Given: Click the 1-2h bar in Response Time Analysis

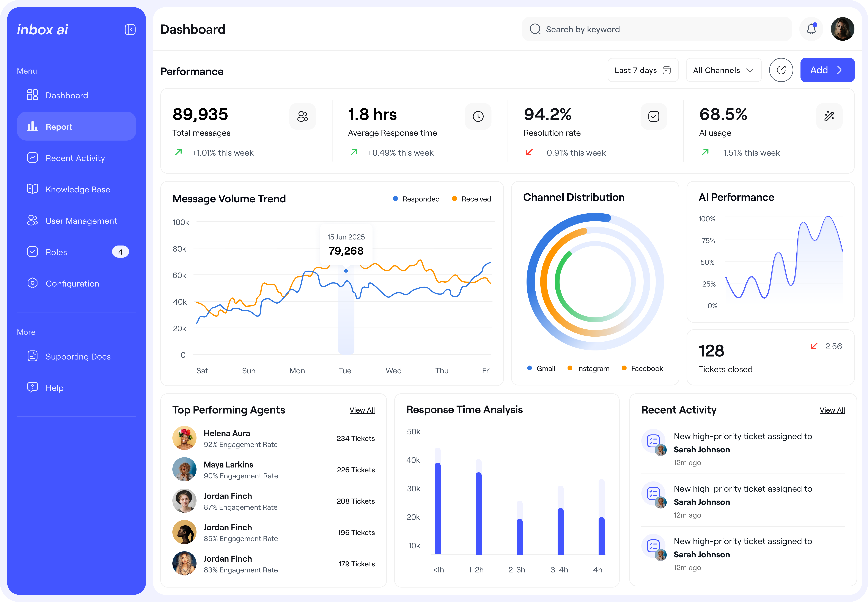Looking at the screenshot, I should (478, 513).
